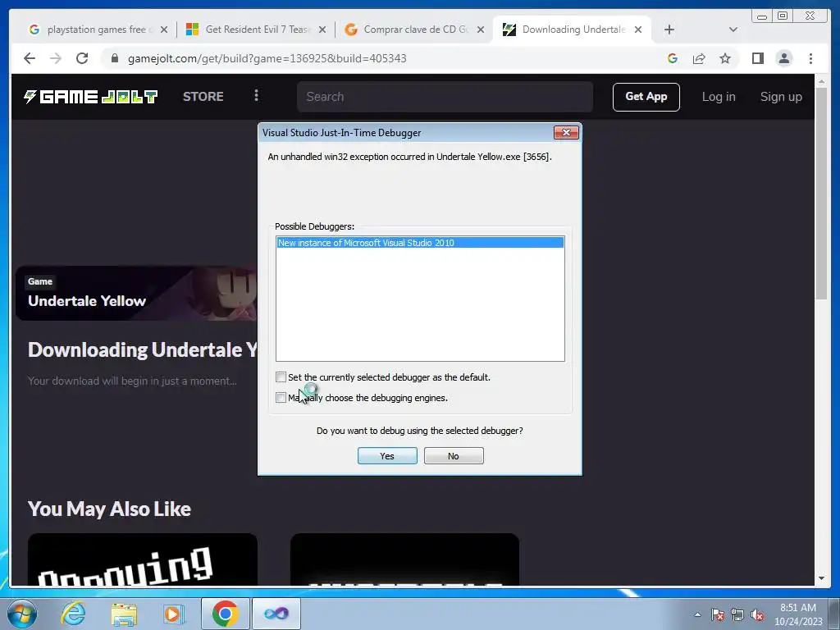Open the Undertale Yellow game card
The image size is (840, 630).
(x=136, y=293)
